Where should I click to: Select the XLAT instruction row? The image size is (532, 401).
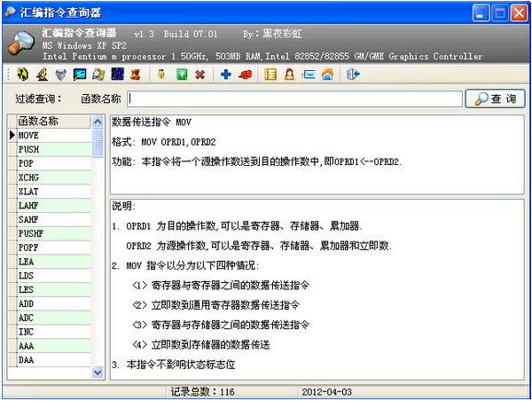pyautogui.click(x=53, y=192)
